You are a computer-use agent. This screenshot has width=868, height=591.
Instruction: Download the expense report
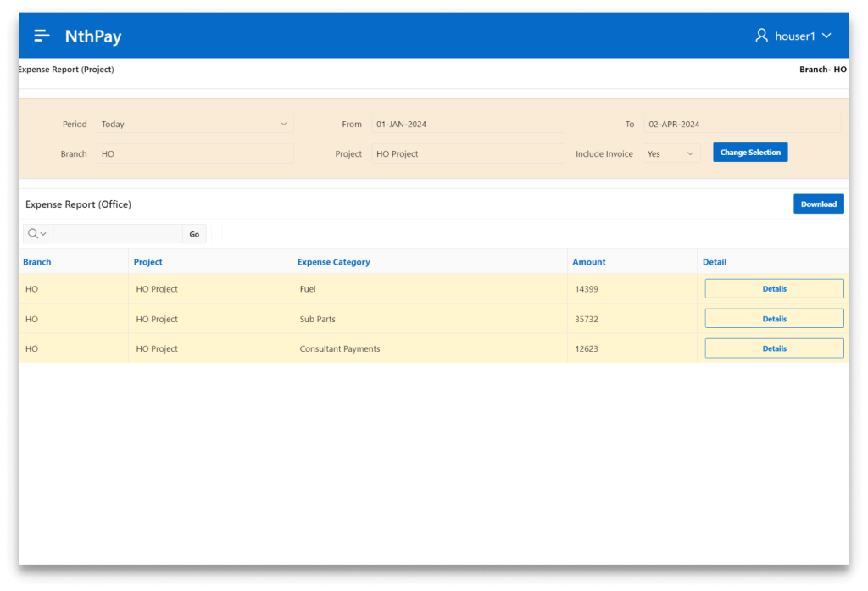(818, 204)
